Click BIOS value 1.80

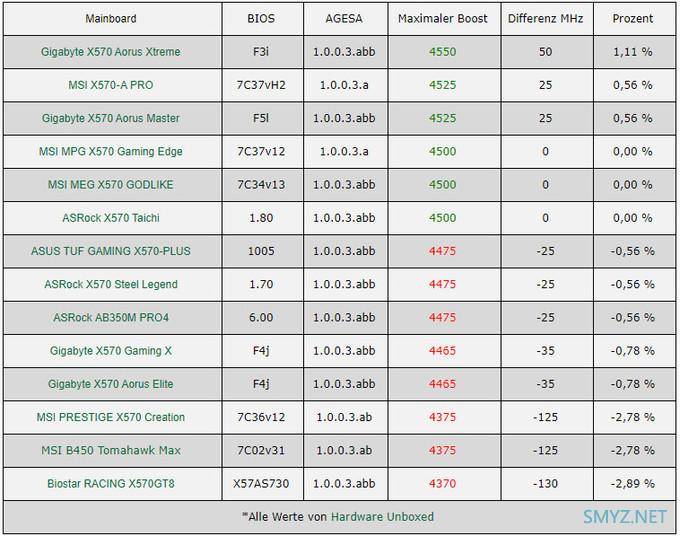tap(261, 218)
